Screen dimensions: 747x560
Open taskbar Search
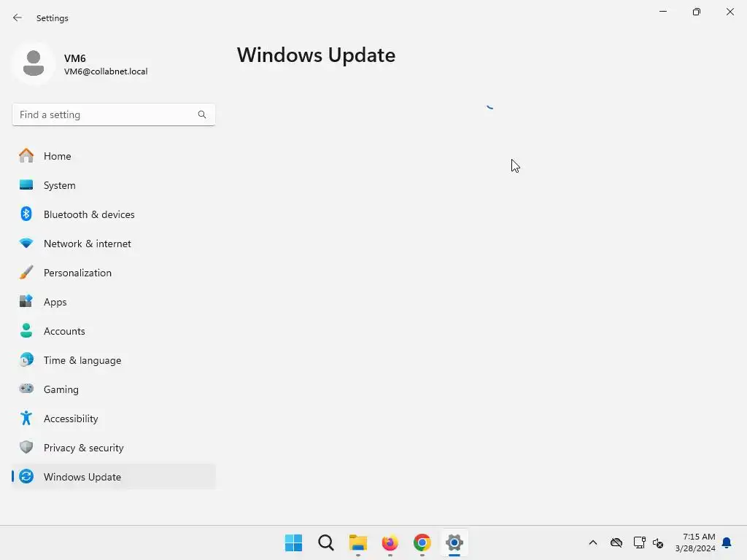pyautogui.click(x=326, y=542)
